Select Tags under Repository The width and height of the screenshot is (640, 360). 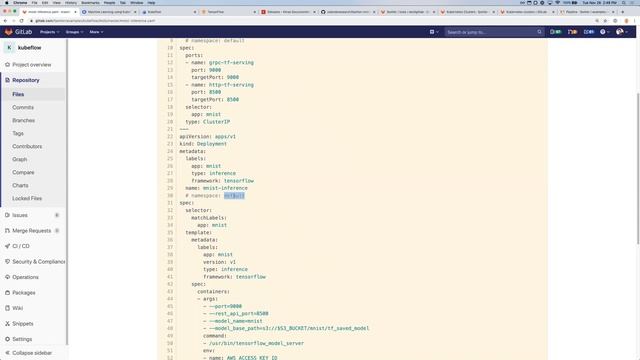click(18, 133)
